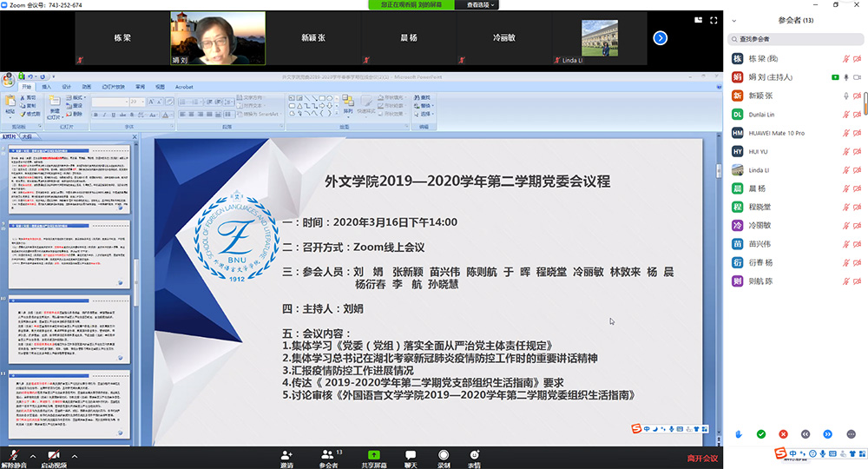Viewport: 868px width, 469px height.
Task: Expand video options arrow beside 启动视频
Action: pyautogui.click(x=75, y=456)
